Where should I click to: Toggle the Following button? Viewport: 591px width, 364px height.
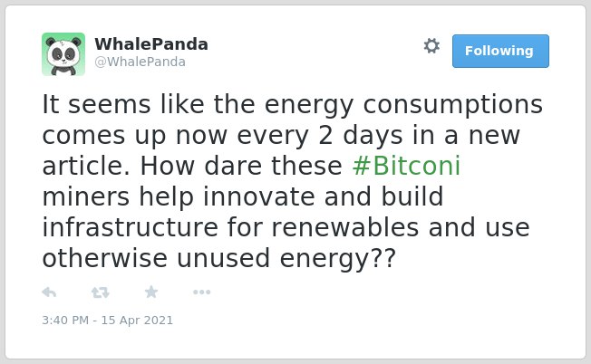coord(500,52)
